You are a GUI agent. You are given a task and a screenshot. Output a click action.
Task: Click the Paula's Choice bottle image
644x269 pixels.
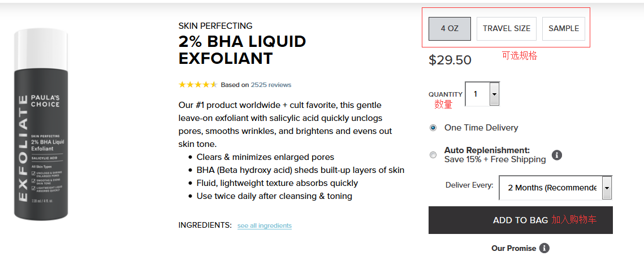click(41, 124)
